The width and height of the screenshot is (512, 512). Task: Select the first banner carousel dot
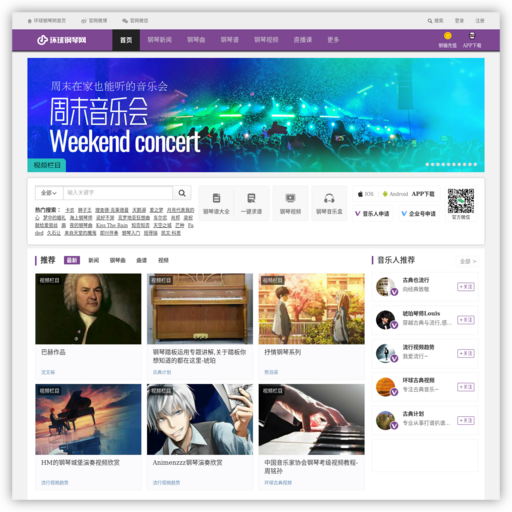[x=427, y=164]
